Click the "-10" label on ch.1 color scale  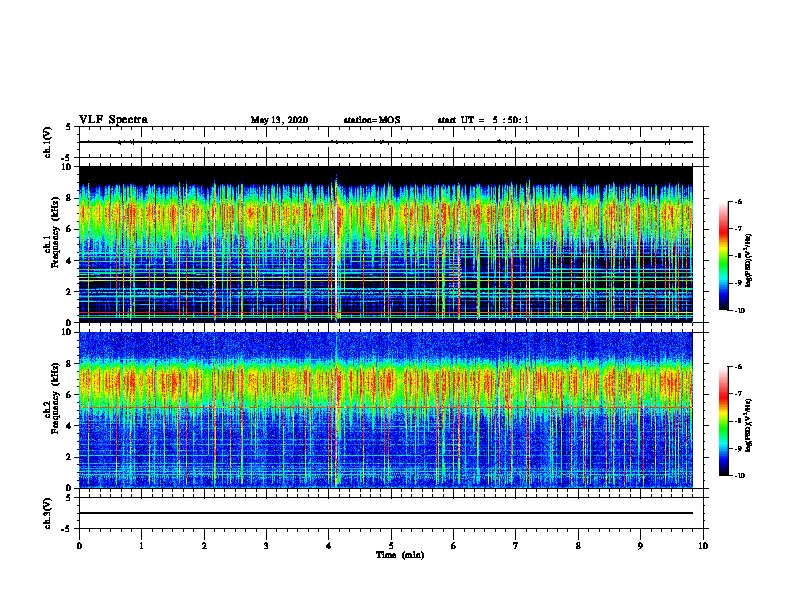(739, 311)
